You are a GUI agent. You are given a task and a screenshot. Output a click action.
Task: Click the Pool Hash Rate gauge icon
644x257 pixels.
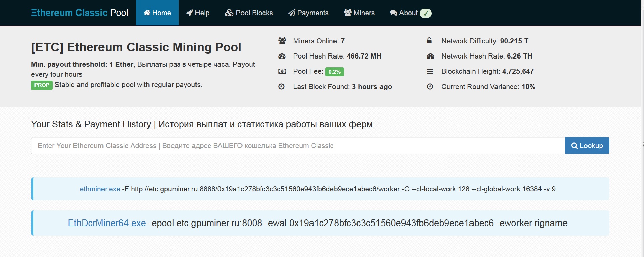pos(282,56)
